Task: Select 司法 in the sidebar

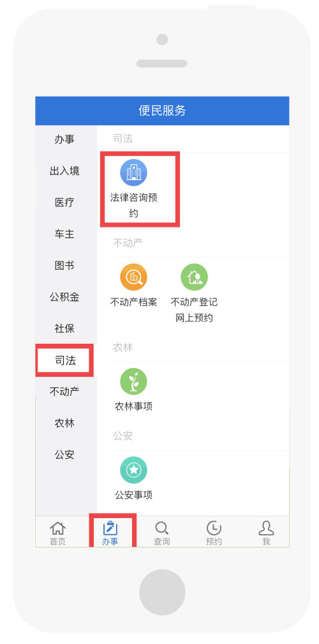Action: pos(65,360)
